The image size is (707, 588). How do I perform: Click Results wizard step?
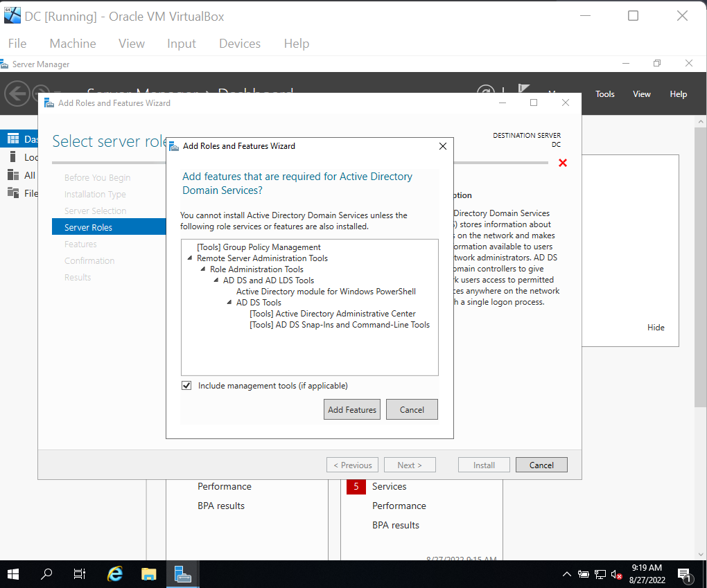[78, 278]
